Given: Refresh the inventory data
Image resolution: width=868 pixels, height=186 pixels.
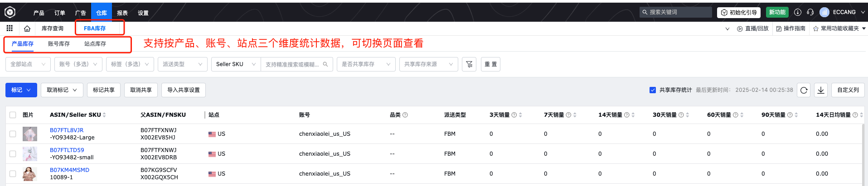Looking at the screenshot, I should point(804,90).
